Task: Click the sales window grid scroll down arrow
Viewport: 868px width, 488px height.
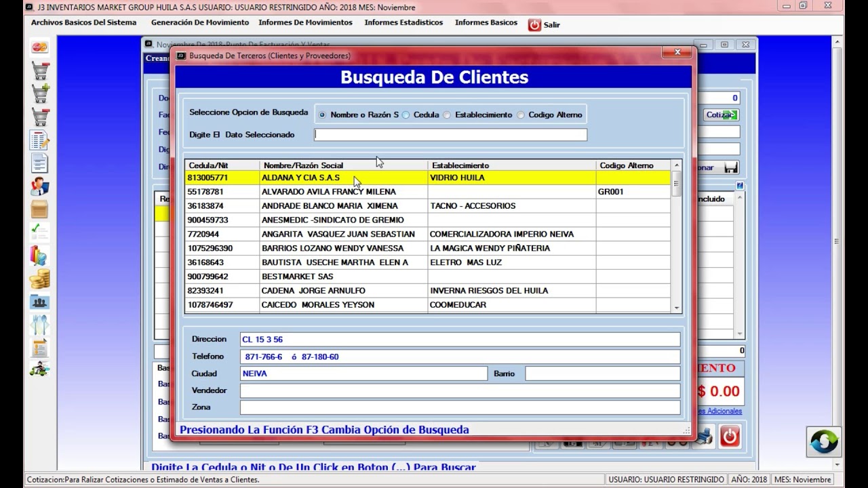Action: coord(740,334)
